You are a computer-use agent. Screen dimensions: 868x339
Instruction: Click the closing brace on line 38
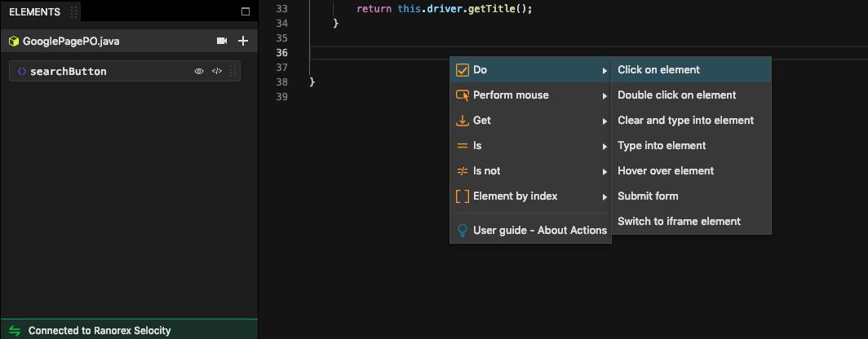coord(312,81)
